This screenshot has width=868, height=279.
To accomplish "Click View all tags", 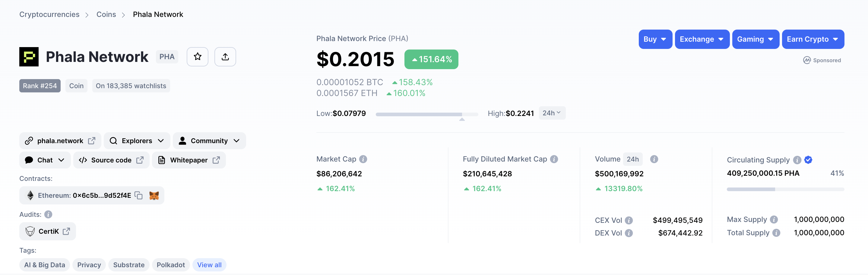I will 209,265.
